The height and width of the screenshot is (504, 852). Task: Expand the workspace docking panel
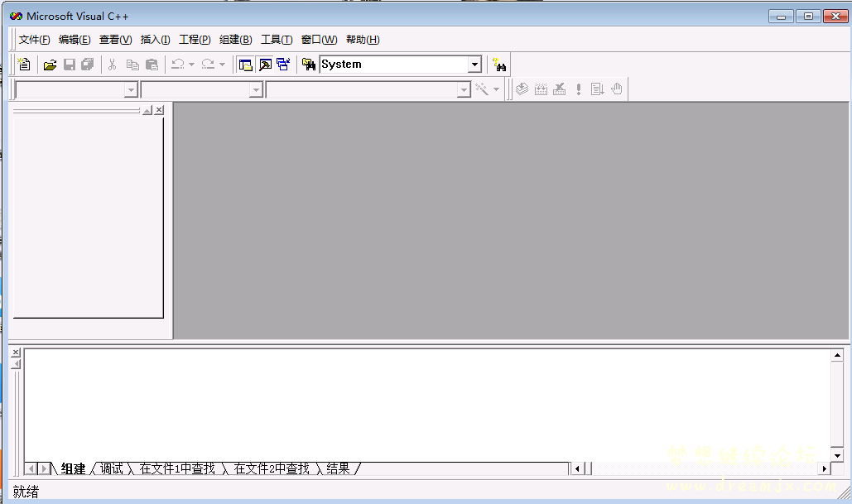click(x=147, y=110)
